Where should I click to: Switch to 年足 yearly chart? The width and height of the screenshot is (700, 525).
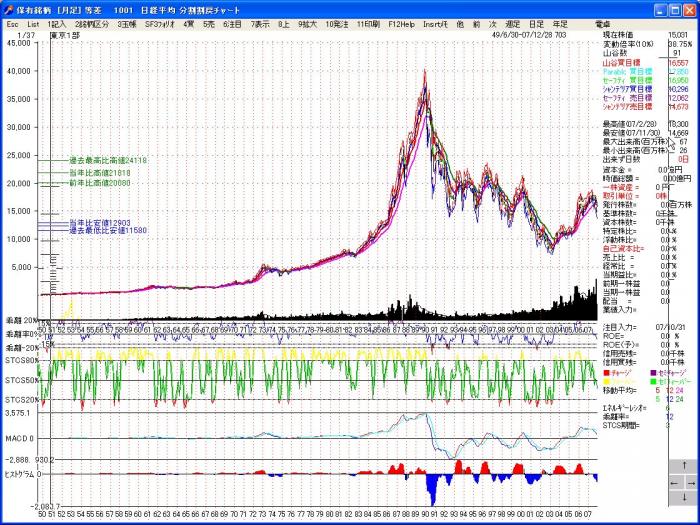pyautogui.click(x=561, y=23)
